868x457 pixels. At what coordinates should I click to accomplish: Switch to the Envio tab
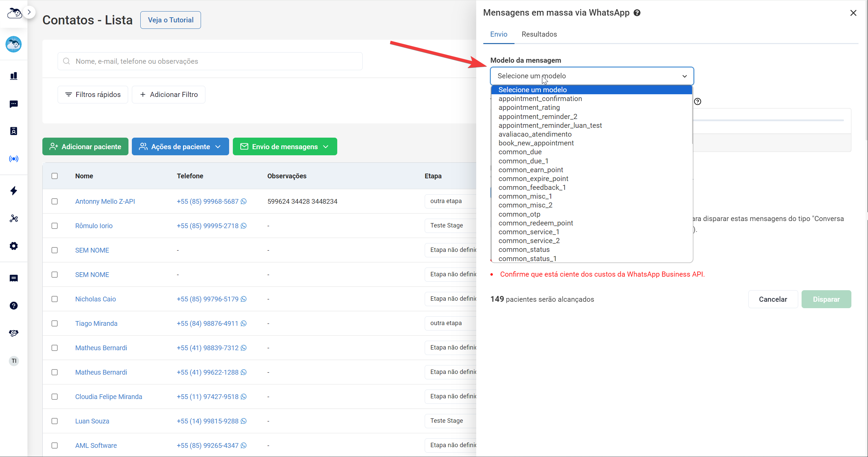[499, 34]
